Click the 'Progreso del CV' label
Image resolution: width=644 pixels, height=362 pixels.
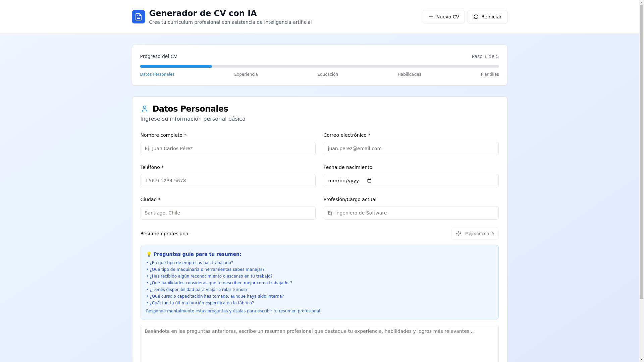coord(159,56)
